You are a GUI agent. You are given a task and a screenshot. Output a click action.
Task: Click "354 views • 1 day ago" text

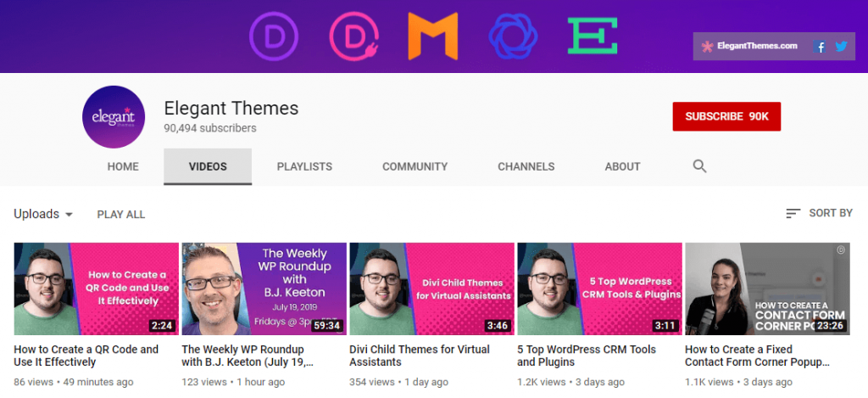(x=398, y=382)
